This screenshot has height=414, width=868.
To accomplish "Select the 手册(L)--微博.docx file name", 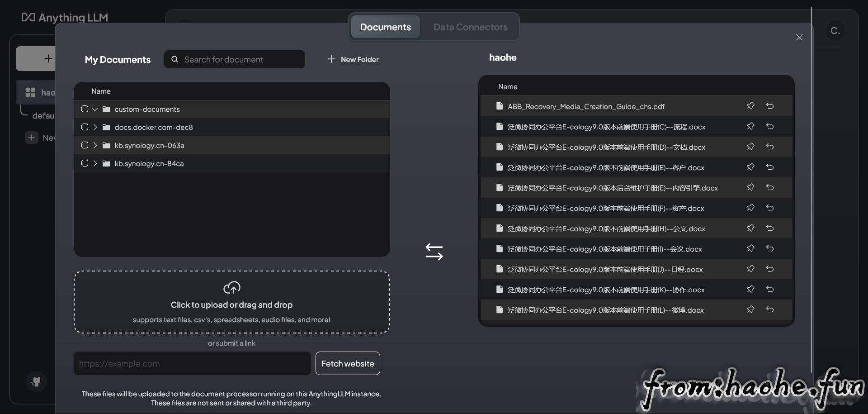I will [x=606, y=310].
